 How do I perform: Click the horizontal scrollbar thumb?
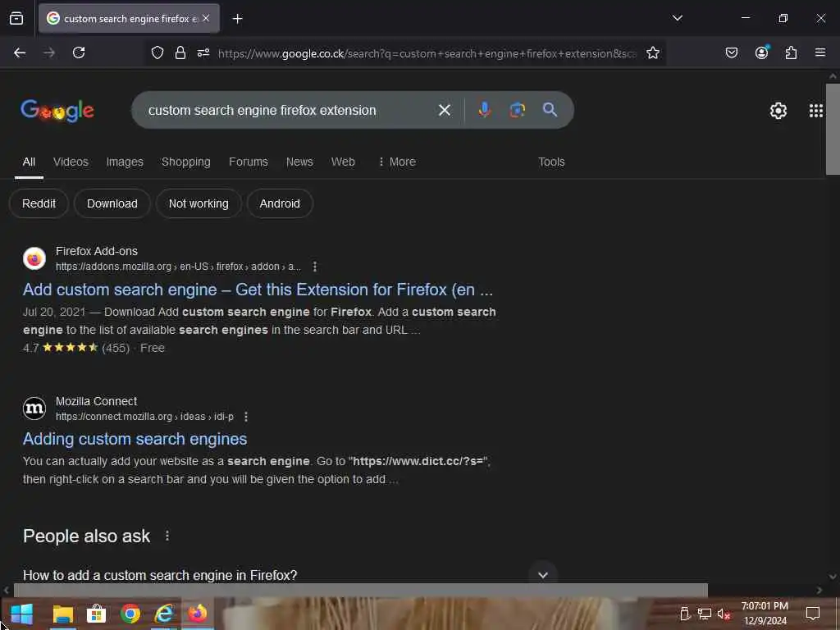[360, 591]
